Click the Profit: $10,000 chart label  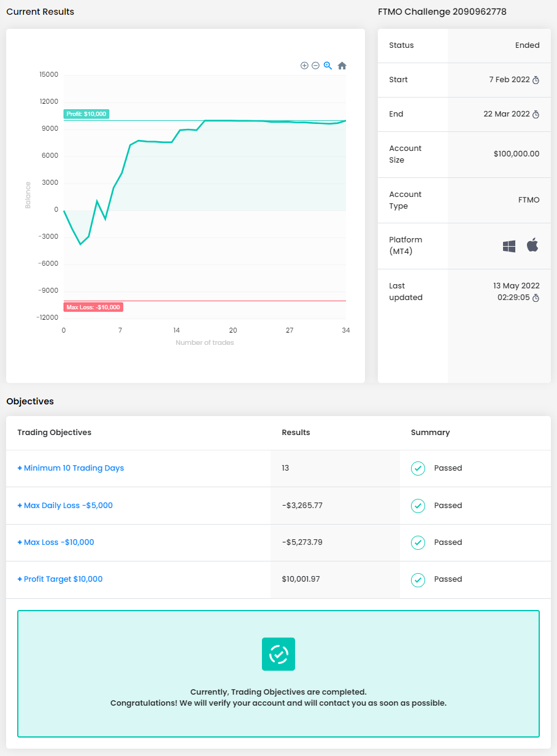[86, 114]
